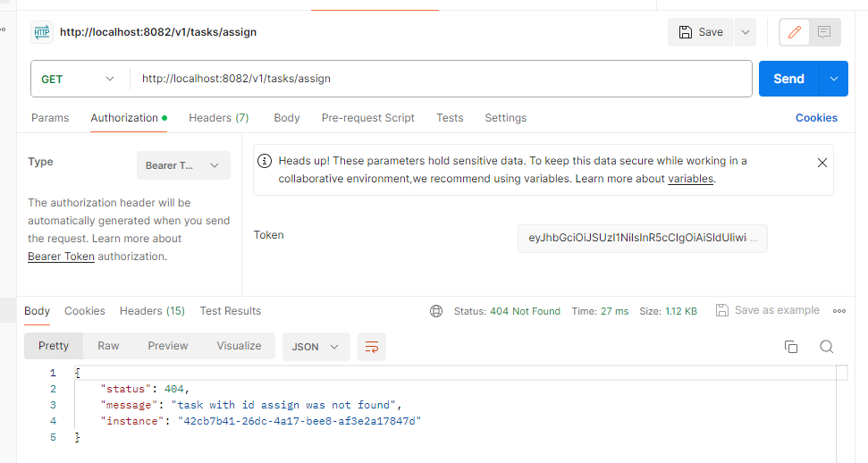
Task: Search the response with magnifier icon
Action: pos(827,347)
